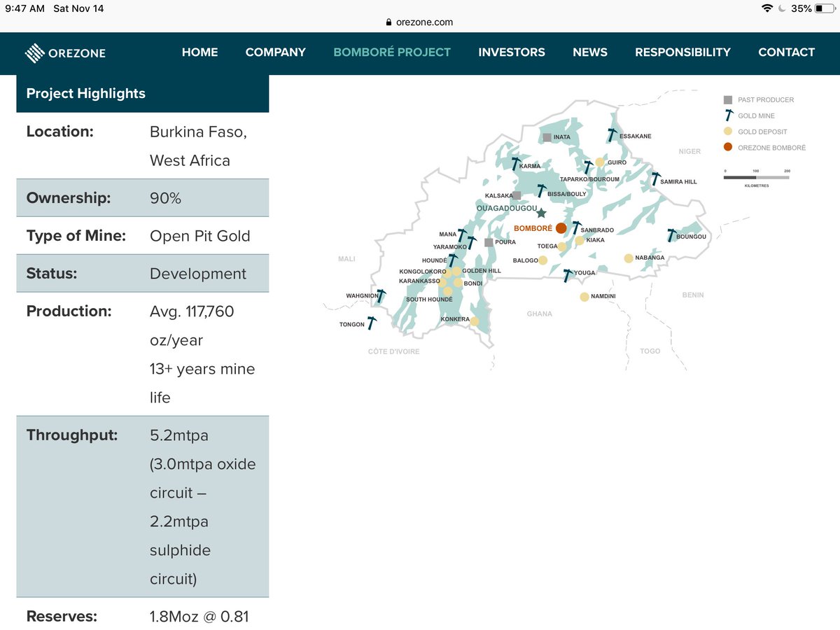Screen dimensions: 840x630
Task: Click the Karma gold mine icon
Action: [516, 164]
